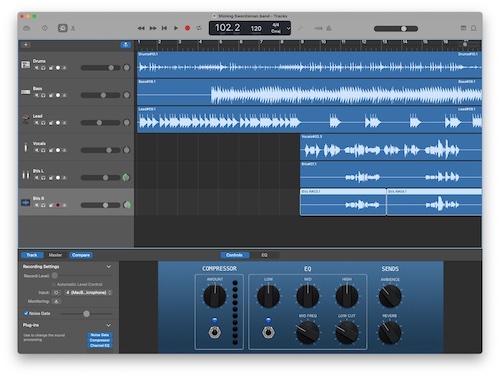
Task: Mute the Bvs R track
Action: 36,205
